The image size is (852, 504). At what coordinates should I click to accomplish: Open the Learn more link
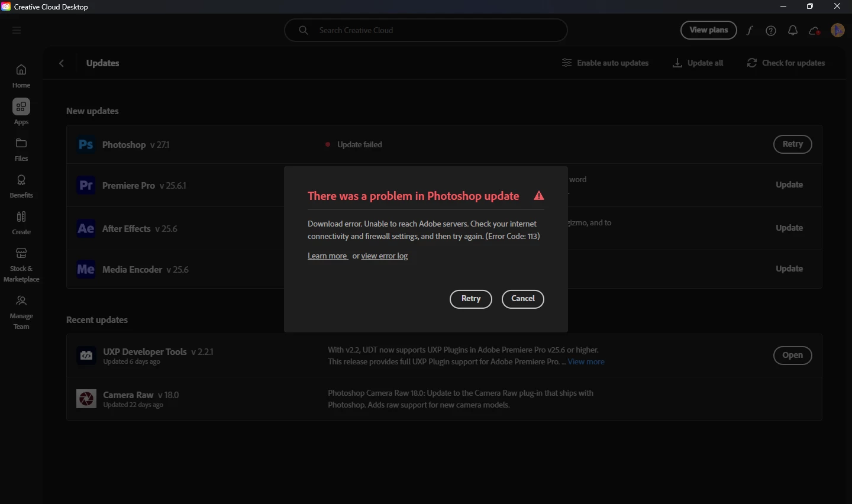328,256
